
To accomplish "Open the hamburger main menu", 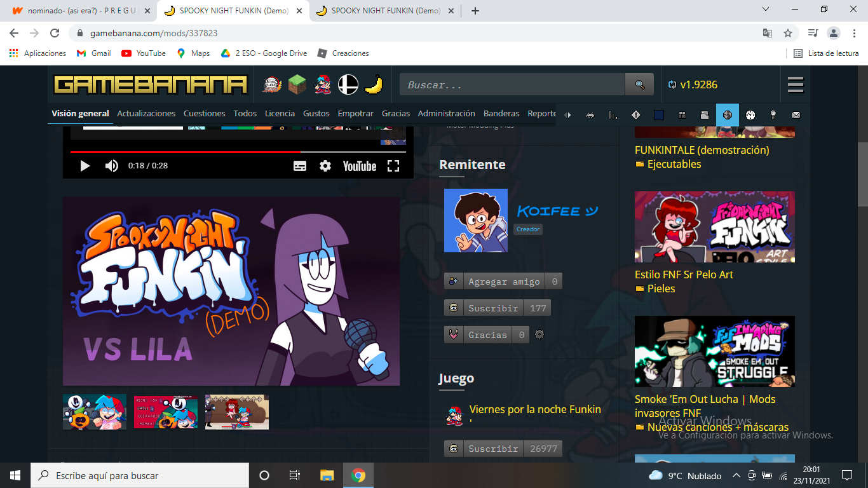I will [x=796, y=85].
